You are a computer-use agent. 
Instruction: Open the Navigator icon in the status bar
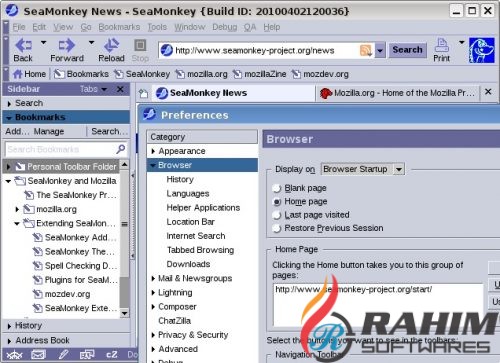[14, 355]
